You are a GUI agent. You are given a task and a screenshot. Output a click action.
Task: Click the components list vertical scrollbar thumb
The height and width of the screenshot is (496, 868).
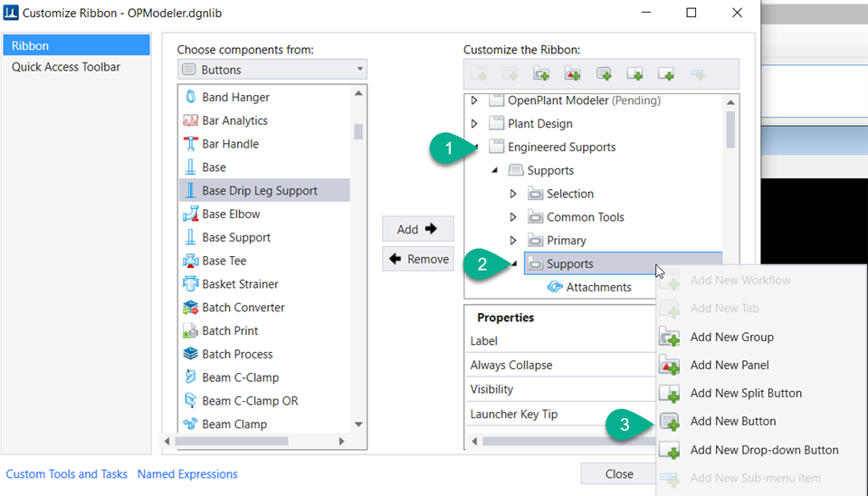[x=359, y=131]
